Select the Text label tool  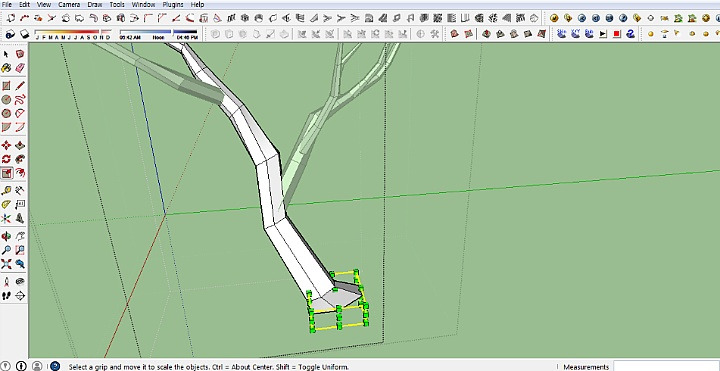[x=20, y=204]
